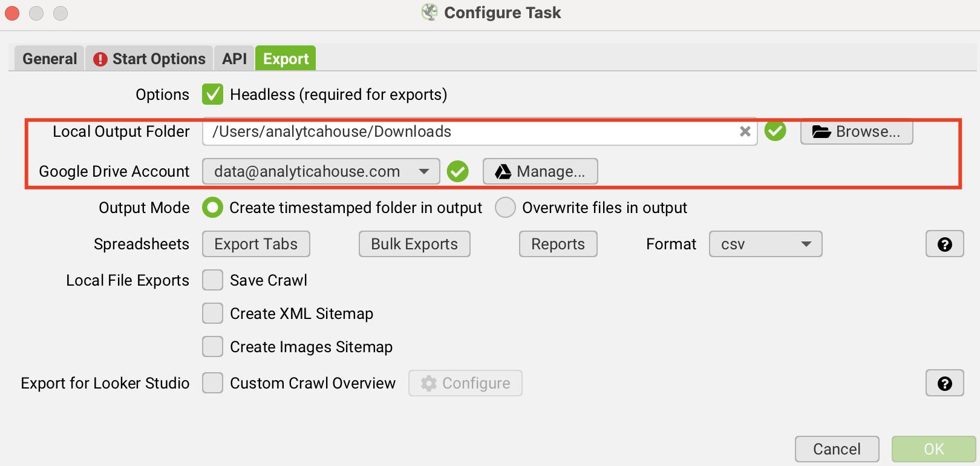Screen dimensions: 980x466
Task: Open the csv Format dropdown
Action: pos(765,244)
